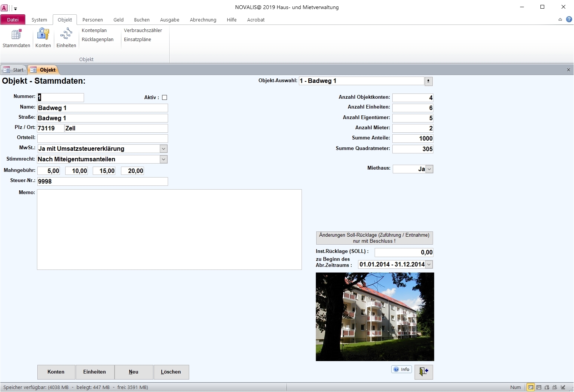This screenshot has width=574, height=392.
Task: Open the Geld ribbon tab
Action: point(119,20)
